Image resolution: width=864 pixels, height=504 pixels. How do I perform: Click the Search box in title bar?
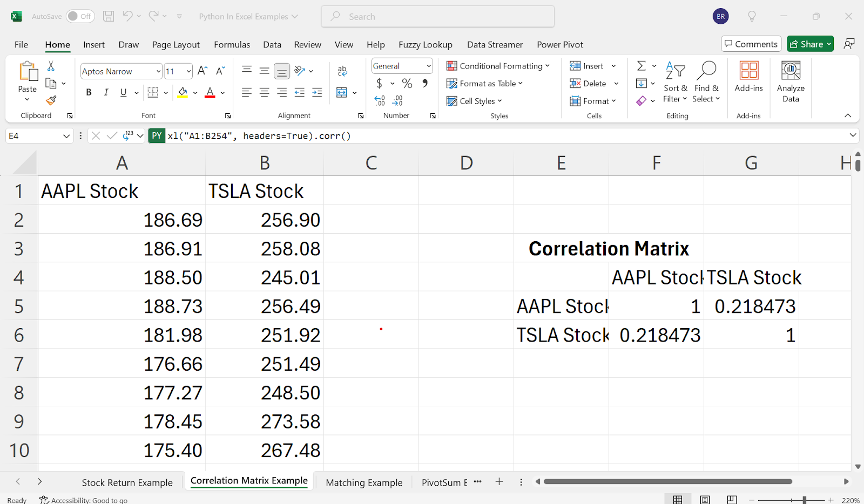[x=438, y=16]
